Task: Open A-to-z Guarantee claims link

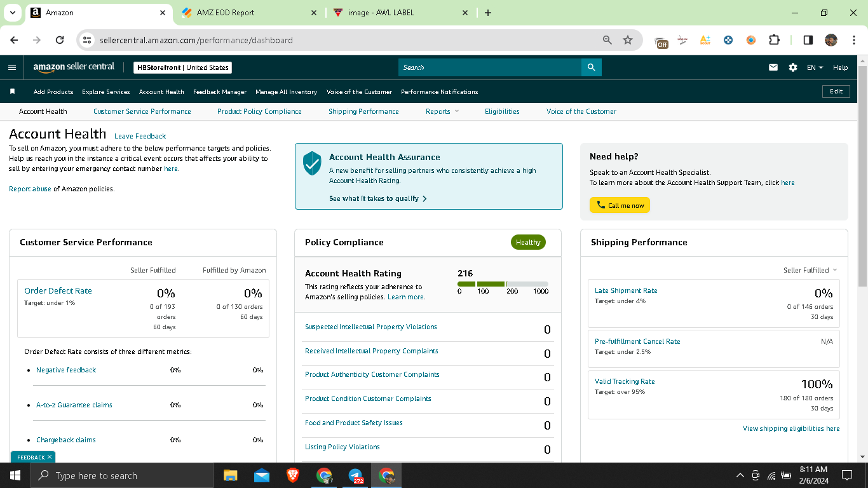Action: [74, 405]
